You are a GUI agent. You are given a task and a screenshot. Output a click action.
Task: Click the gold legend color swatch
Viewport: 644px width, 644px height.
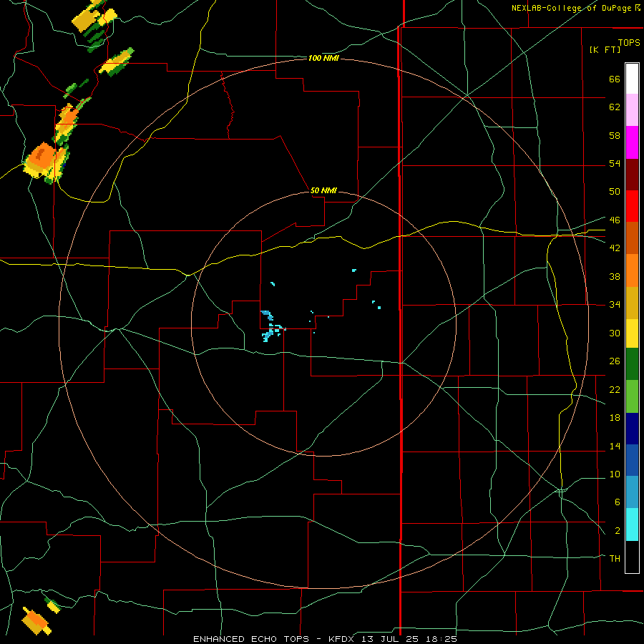coord(632,303)
